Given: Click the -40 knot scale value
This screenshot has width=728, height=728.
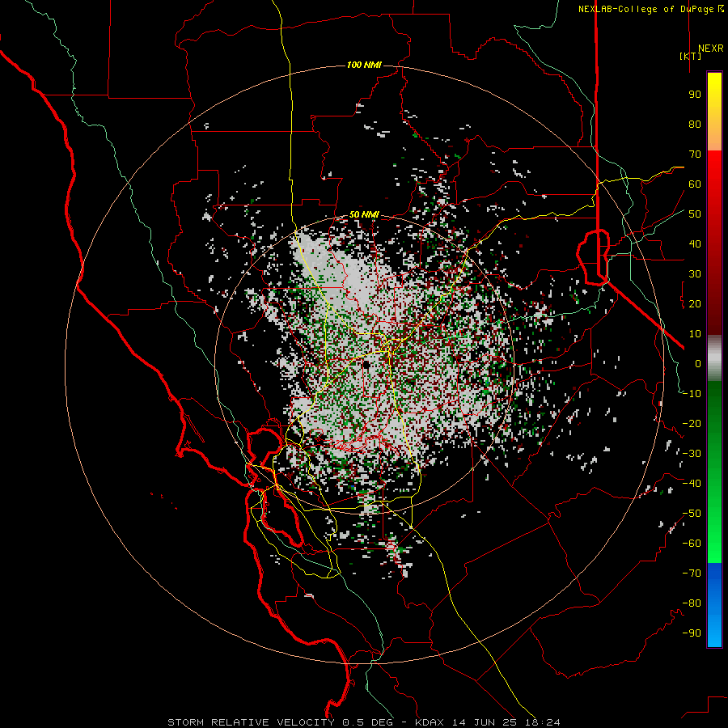Looking at the screenshot, I should (692, 484).
